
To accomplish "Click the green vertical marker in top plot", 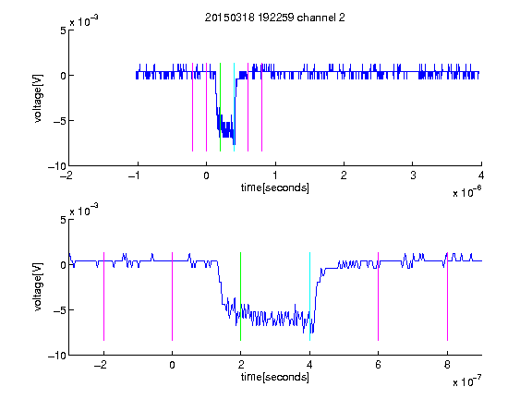I will [220, 107].
